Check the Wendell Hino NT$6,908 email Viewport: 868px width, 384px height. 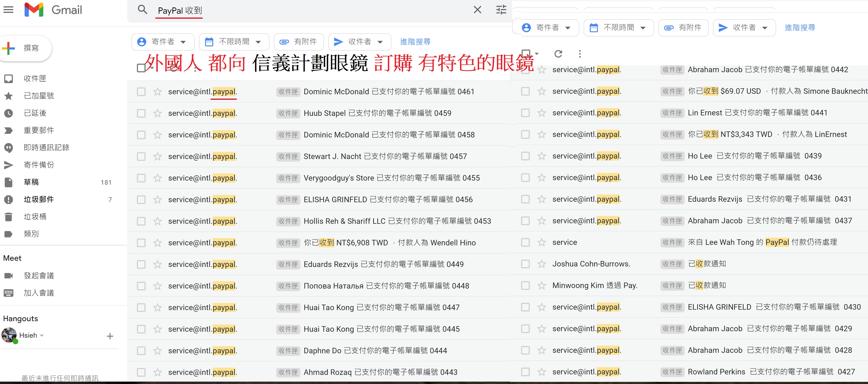pyautogui.click(x=141, y=242)
